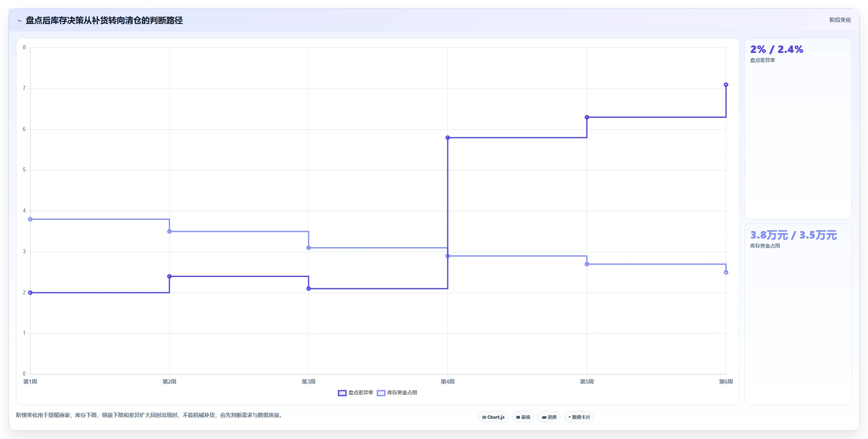Click the 3.8万元 / 3.5万元 metric value
Image resolution: width=868 pixels, height=439 pixels.
click(794, 235)
